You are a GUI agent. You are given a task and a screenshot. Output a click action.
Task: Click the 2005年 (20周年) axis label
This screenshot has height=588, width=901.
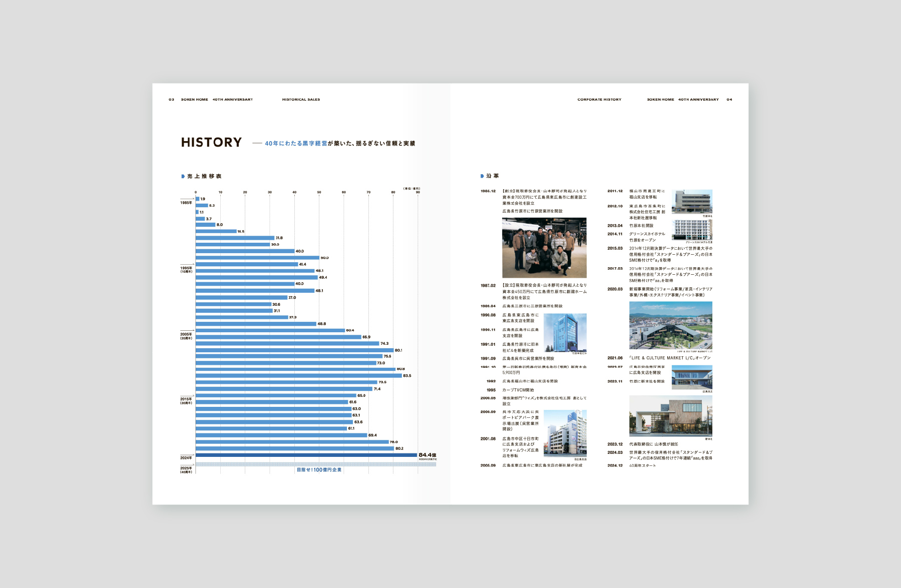pos(186,336)
